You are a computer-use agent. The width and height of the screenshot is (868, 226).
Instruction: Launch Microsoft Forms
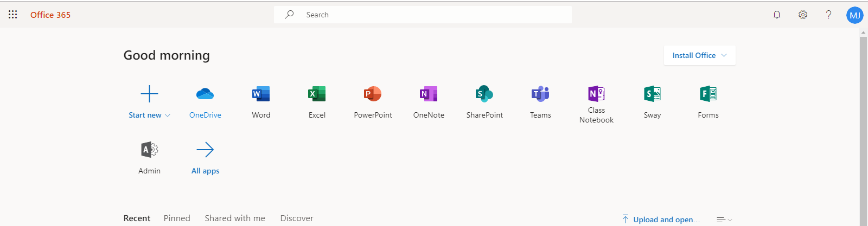(x=708, y=101)
